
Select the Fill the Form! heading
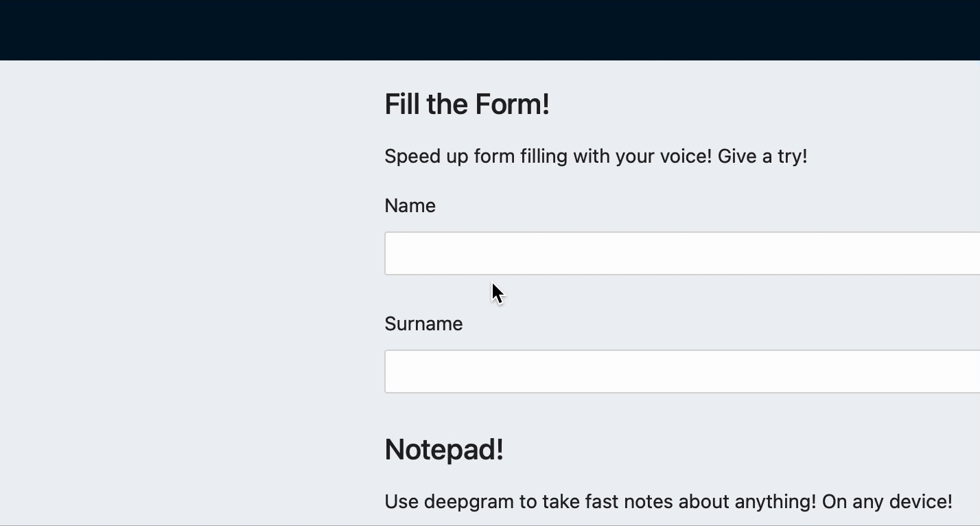467,104
